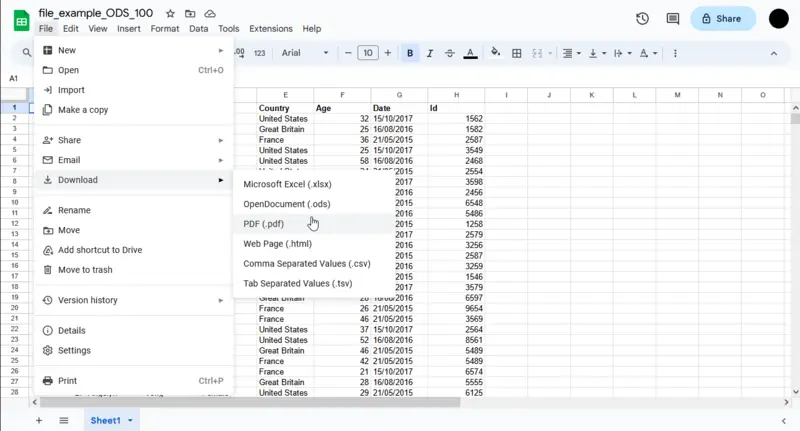Open text wrapping dropdown
Screen dimensions: 800x431
[622, 53]
